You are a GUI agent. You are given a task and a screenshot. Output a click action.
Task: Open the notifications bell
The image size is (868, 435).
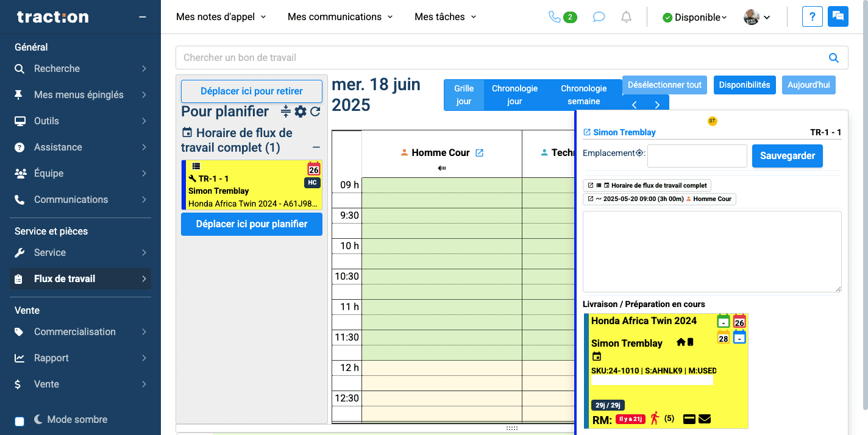[x=626, y=17]
